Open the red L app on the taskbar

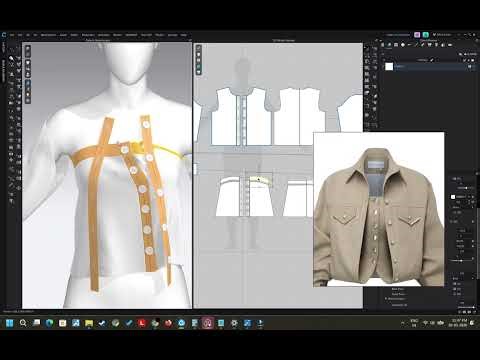(x=142, y=323)
